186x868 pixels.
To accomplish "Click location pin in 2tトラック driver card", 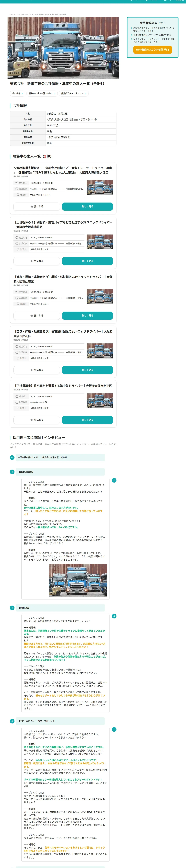I will (18, 358).
